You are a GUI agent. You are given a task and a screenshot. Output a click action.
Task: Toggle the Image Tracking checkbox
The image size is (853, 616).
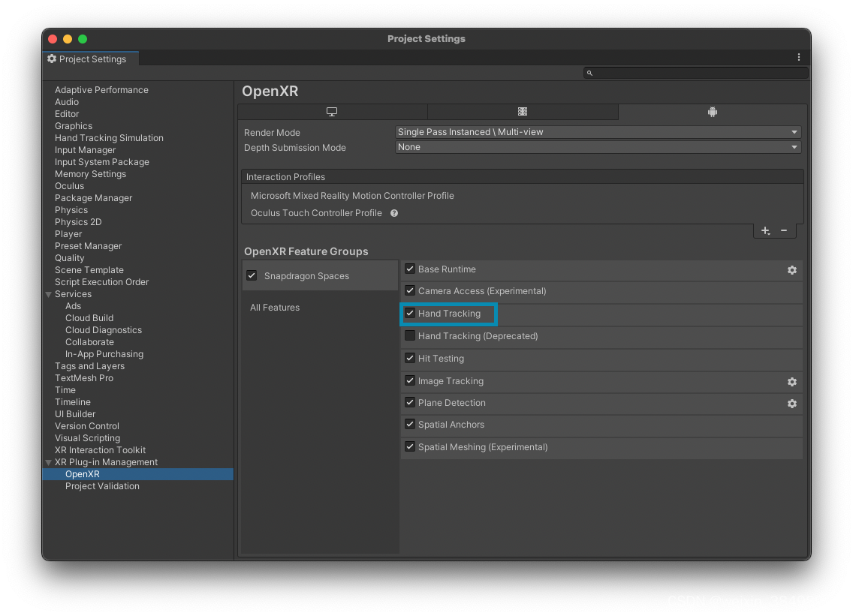pyautogui.click(x=410, y=381)
